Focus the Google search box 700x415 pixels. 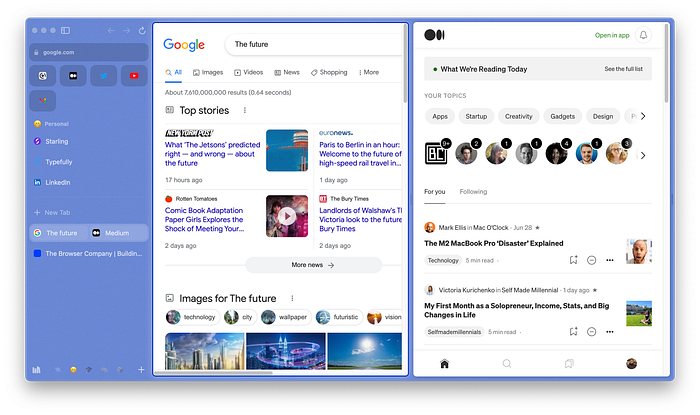[x=313, y=45]
